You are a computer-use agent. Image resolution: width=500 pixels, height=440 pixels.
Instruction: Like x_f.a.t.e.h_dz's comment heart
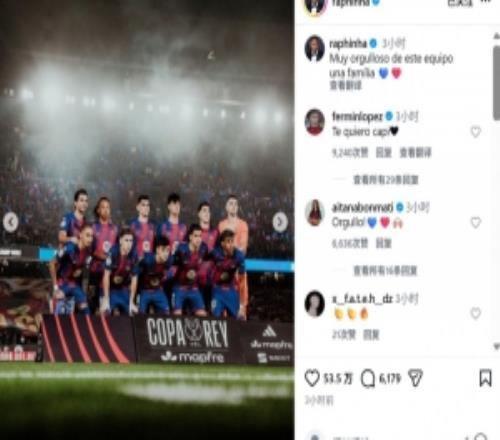pyautogui.click(x=476, y=313)
